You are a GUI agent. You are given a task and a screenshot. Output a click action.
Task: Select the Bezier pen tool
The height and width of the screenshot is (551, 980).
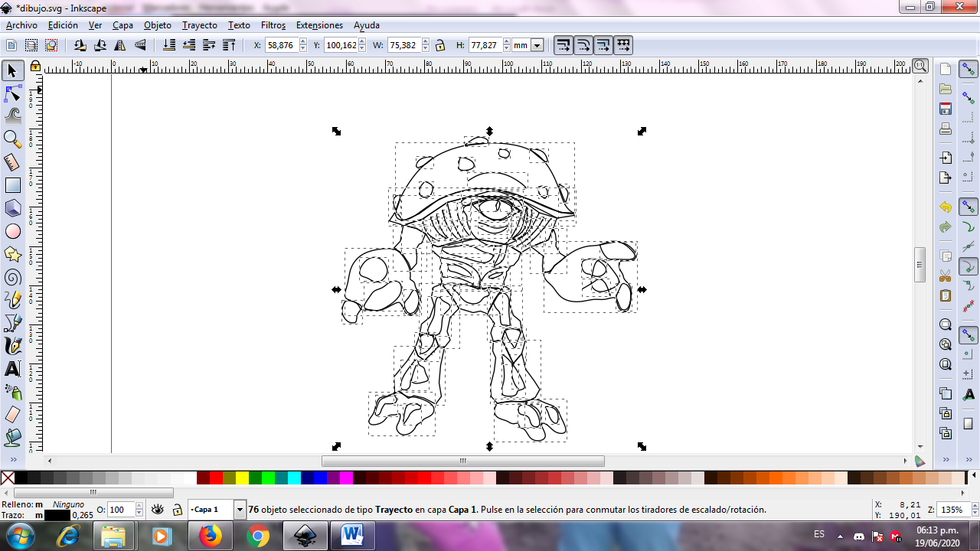(x=12, y=323)
